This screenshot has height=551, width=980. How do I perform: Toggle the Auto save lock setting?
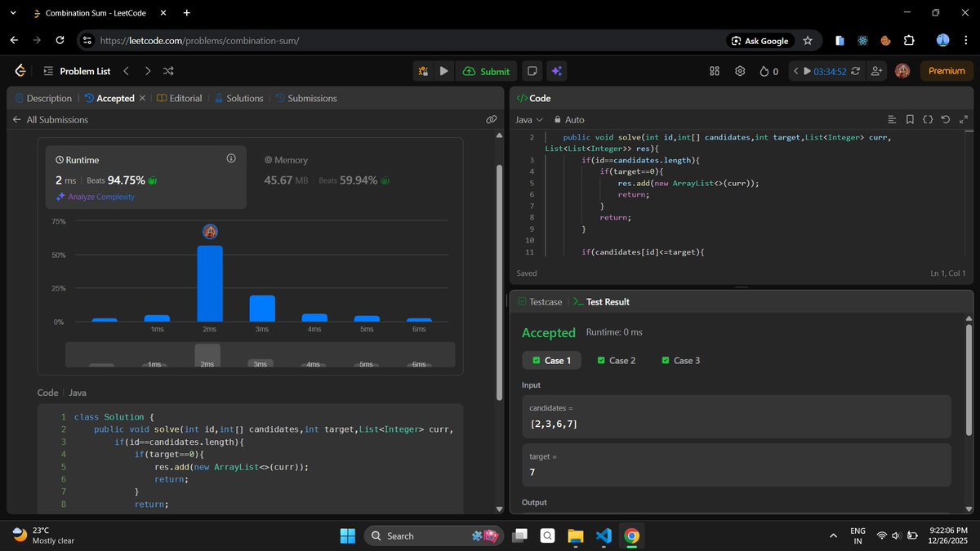point(569,119)
